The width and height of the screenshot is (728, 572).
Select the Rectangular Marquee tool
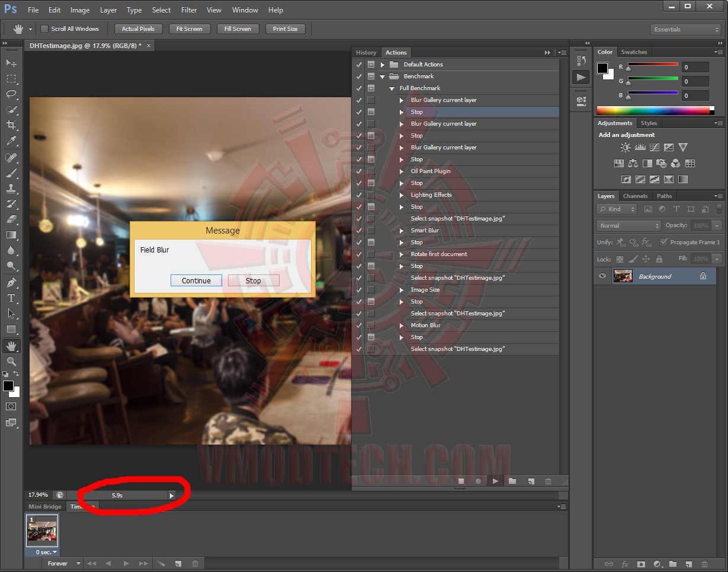coord(11,79)
